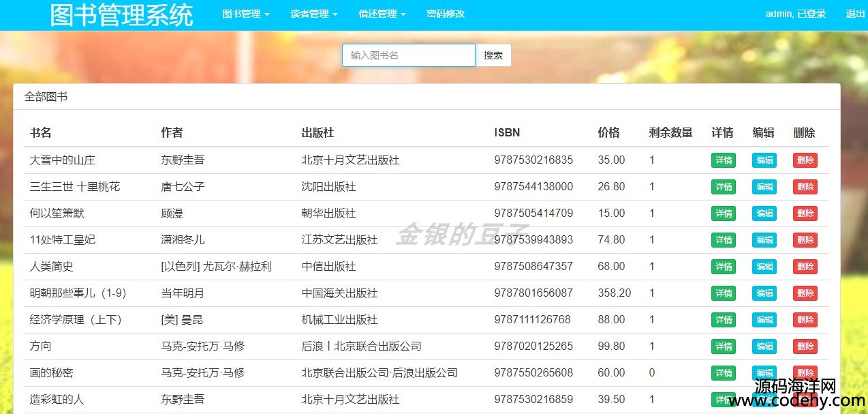Select the 作者 column header
Screen dimensions: 868x414
click(x=172, y=132)
